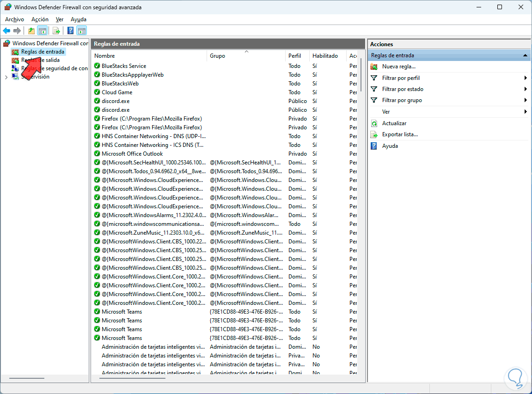Click the tree pane horizontal scrollbar
Image resolution: width=532 pixels, height=394 pixels.
[26, 378]
